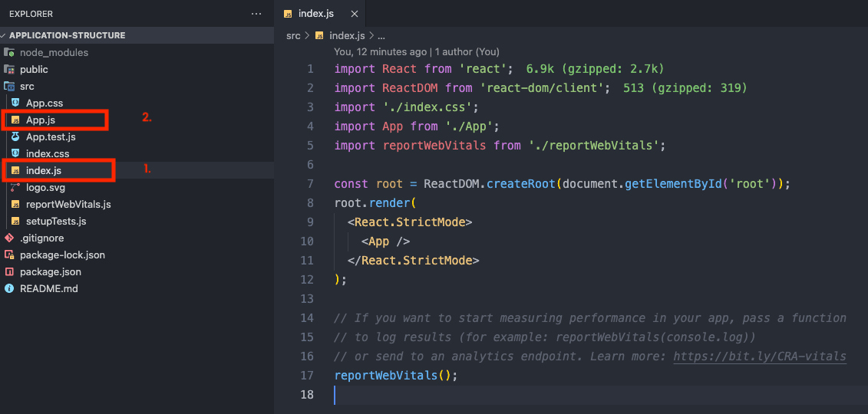The image size is (868, 414).
Task: Open setupTests.js in the explorer
Action: tap(56, 221)
